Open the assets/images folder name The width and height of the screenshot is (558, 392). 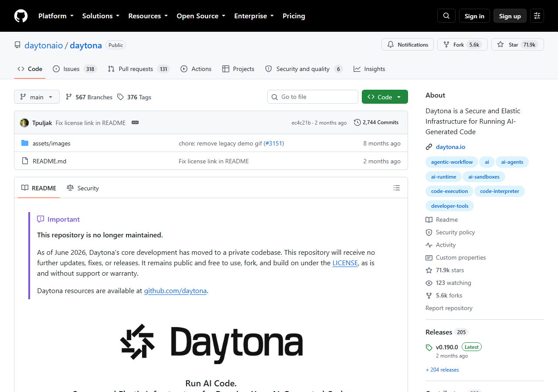tap(51, 143)
